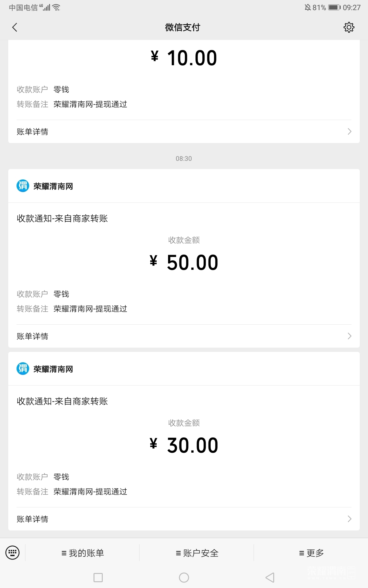Tap the 荣耀渭南网 avatar on 50.00 card
The width and height of the screenshot is (368, 588).
pos(23,186)
